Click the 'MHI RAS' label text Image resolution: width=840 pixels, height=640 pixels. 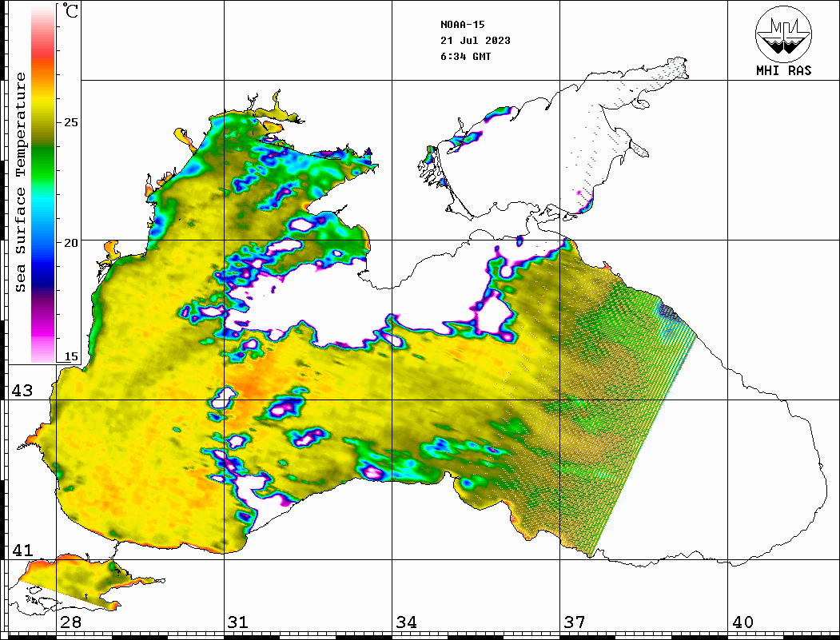click(783, 70)
